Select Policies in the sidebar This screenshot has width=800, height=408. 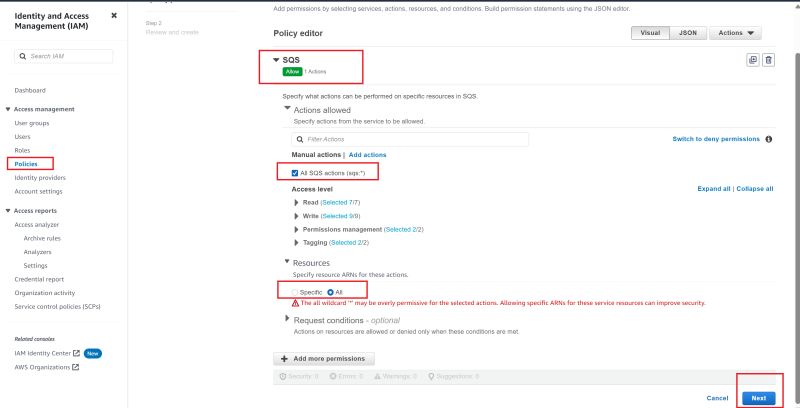pyautogui.click(x=26, y=164)
